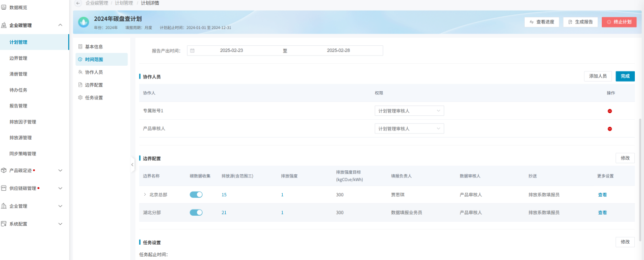This screenshot has height=260, width=644.
Task: Click the back arrow icon in breadcrumb
Action: point(78,3)
